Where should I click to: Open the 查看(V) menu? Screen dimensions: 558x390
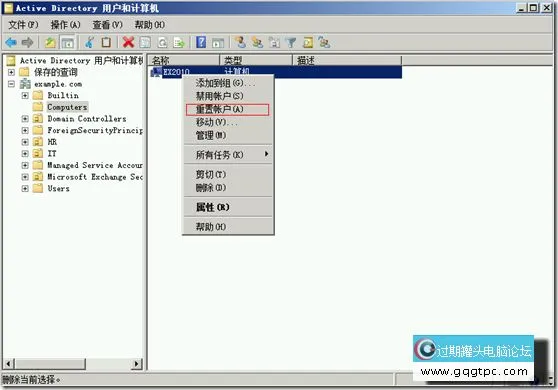pos(107,25)
